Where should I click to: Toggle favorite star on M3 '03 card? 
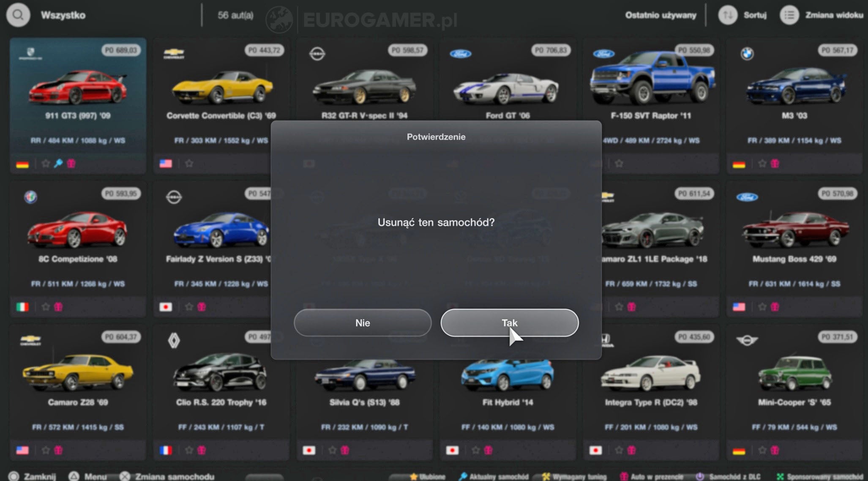(x=762, y=164)
